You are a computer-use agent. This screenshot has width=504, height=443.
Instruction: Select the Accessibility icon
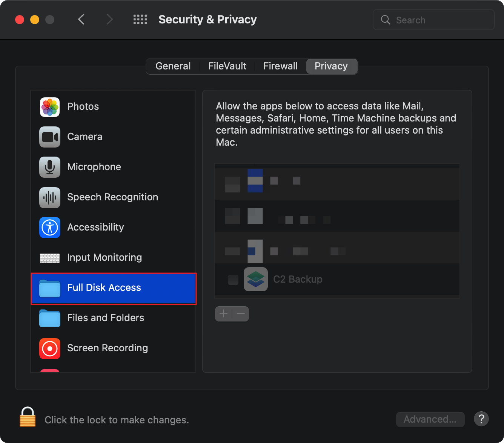(49, 228)
